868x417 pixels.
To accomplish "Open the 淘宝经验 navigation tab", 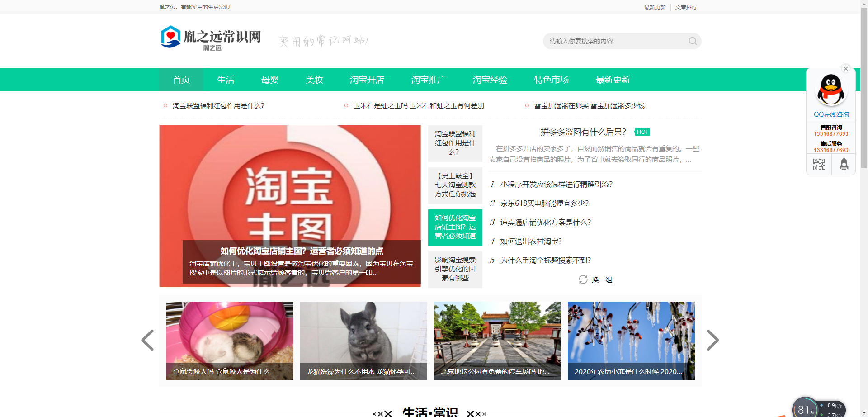I will pos(490,80).
